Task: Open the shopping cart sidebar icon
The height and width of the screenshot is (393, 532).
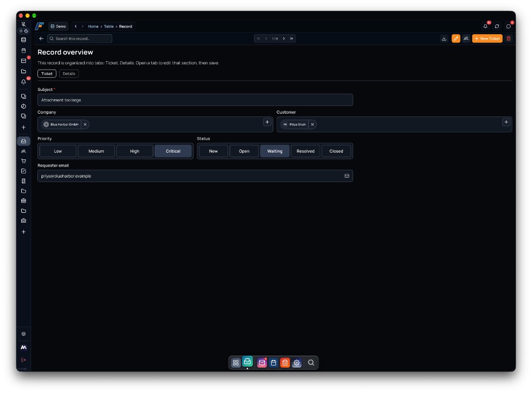Action: click(23, 161)
